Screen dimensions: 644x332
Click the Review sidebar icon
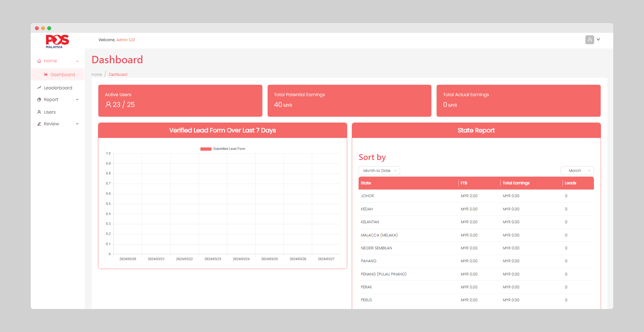(x=39, y=124)
